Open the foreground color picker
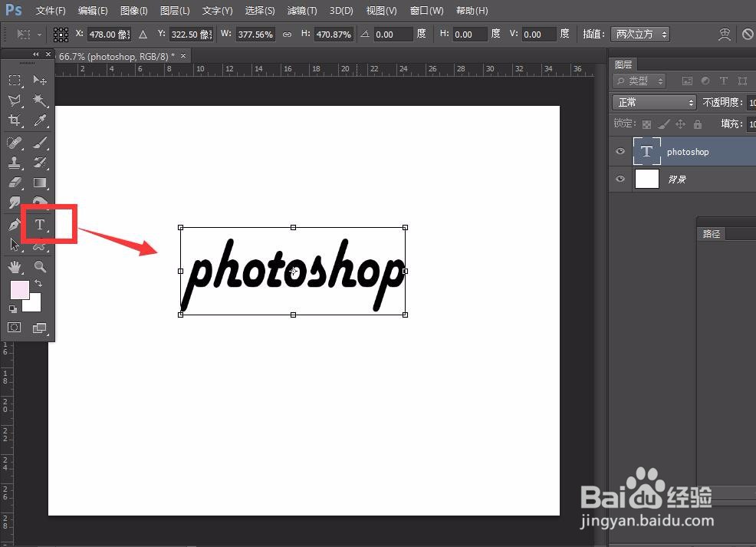Image resolution: width=756 pixels, height=547 pixels. coord(19,289)
